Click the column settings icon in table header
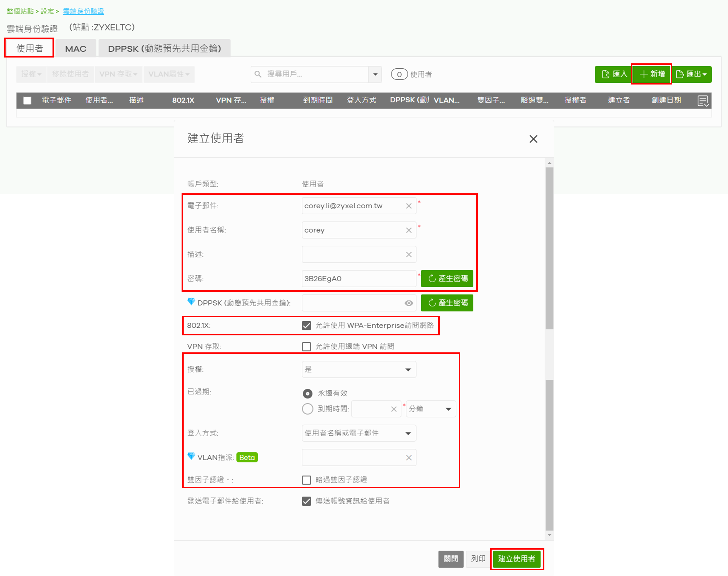This screenshot has width=728, height=576. point(703,100)
